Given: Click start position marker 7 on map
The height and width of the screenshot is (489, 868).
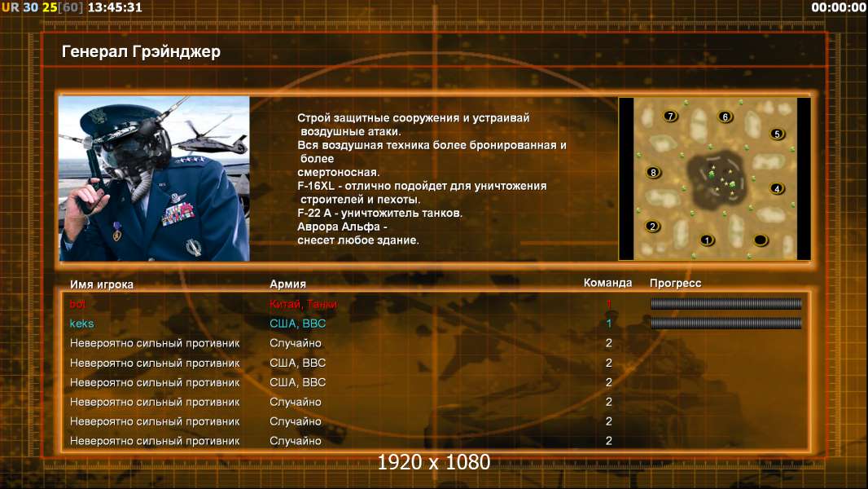Looking at the screenshot, I should [x=670, y=116].
